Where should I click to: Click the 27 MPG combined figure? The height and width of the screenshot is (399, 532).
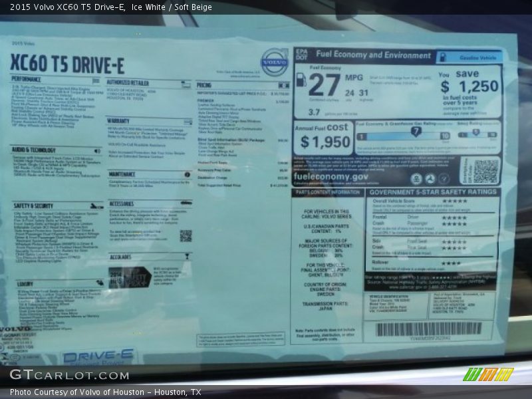(325, 85)
